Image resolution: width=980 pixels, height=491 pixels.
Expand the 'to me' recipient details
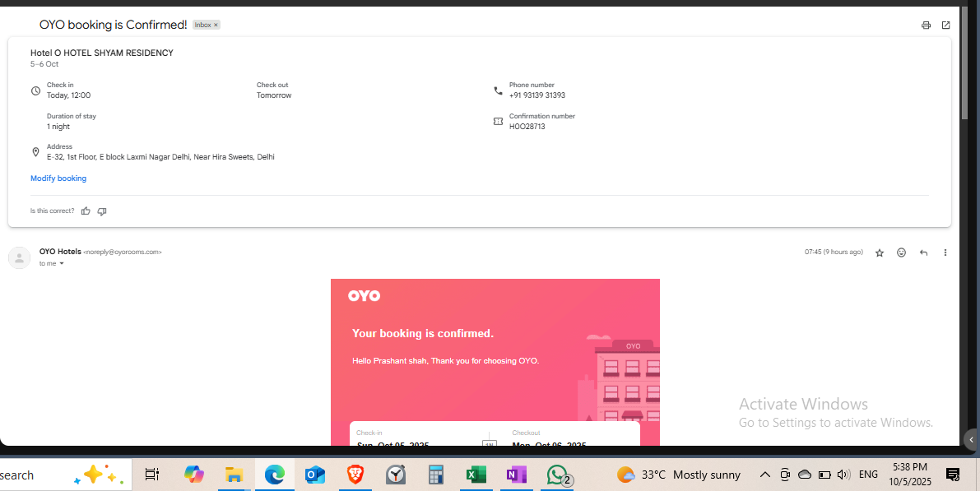tap(62, 264)
